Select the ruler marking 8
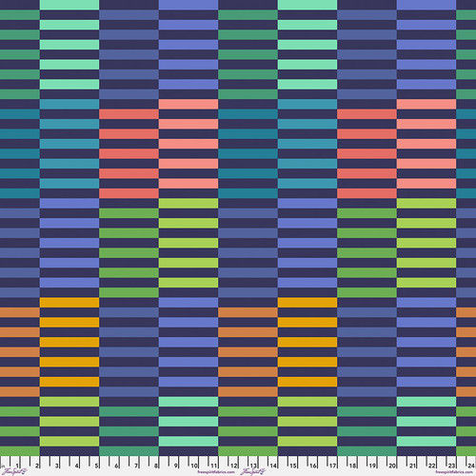The width and height of the screenshot is (476, 476). pyautogui.click(x=156, y=466)
